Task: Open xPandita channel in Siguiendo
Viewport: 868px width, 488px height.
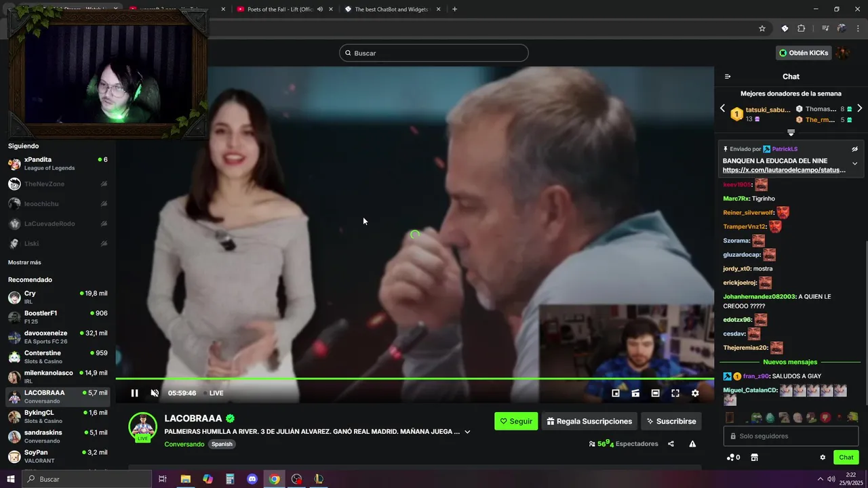Action: pos(58,163)
